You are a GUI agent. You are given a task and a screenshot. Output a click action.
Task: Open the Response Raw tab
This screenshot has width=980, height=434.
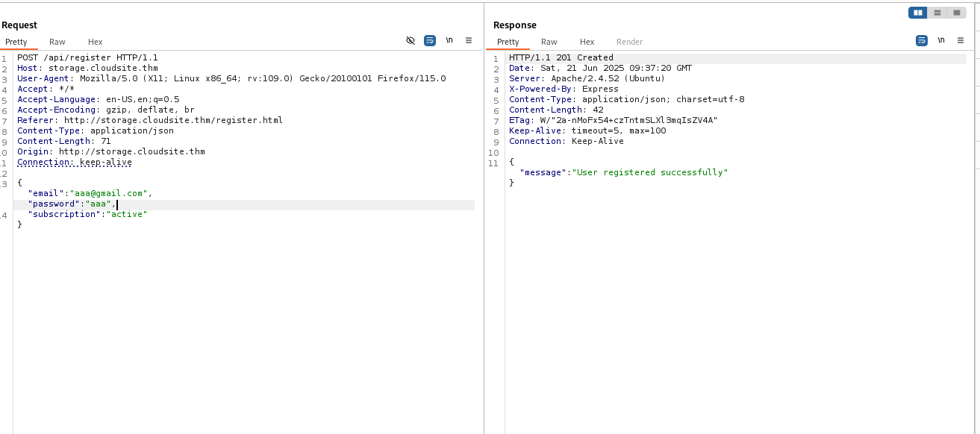tap(549, 43)
